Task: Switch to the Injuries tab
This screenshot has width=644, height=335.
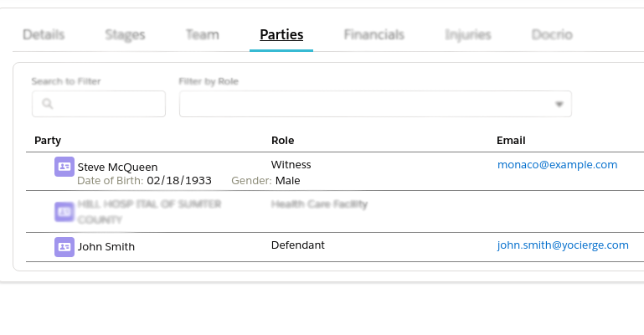Action: coord(468,35)
